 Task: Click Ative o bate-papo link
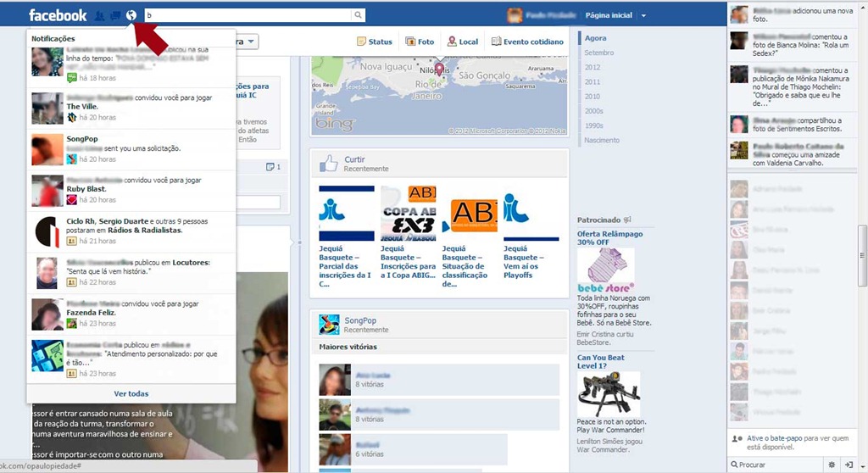click(774, 438)
